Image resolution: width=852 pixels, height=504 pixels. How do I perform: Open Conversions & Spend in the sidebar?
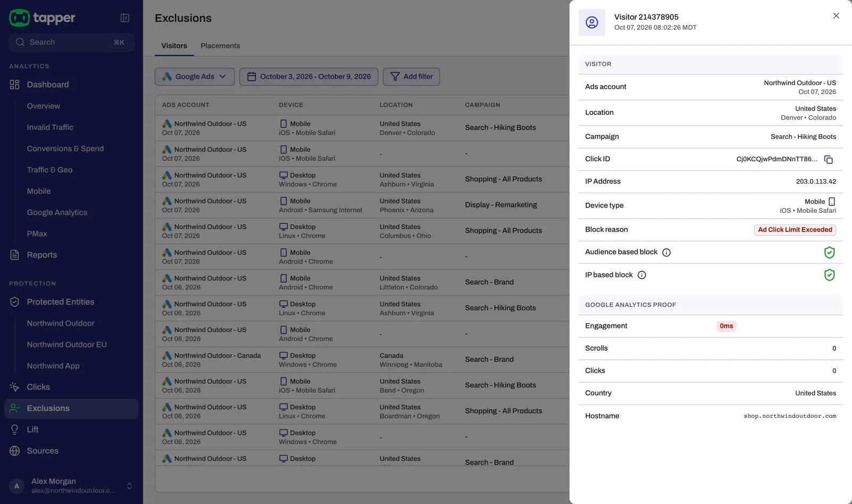pyautogui.click(x=65, y=148)
